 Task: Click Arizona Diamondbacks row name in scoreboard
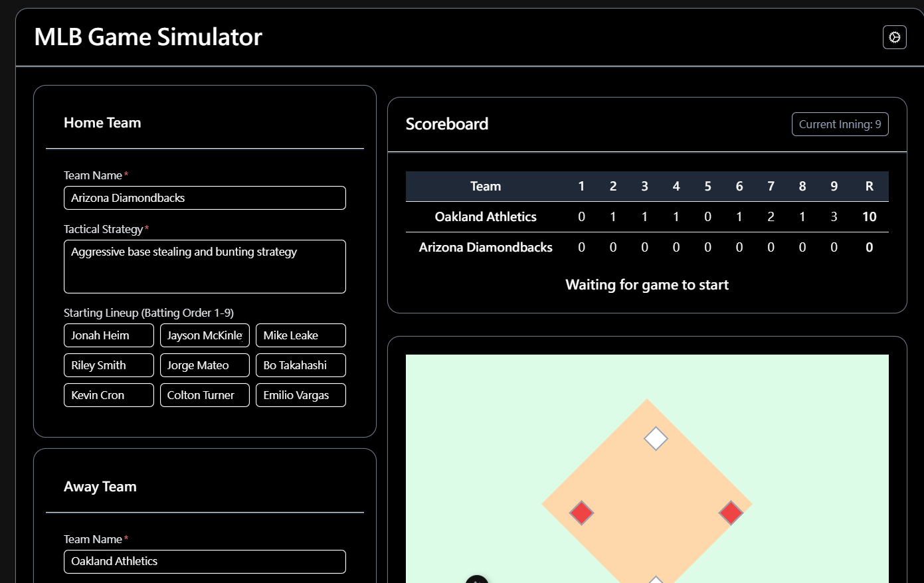pos(486,248)
